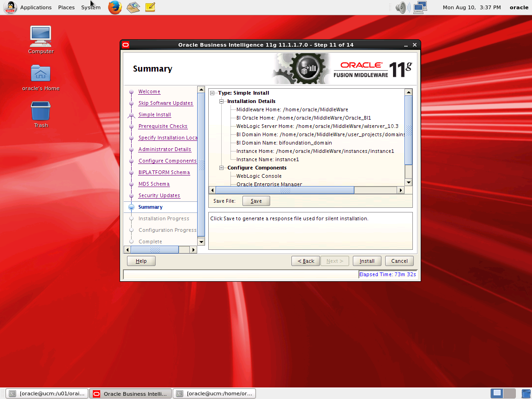This screenshot has height=399, width=532.
Task: Switch to the [oracle@ucm:/u01/orai... terminal window
Action: (47, 393)
